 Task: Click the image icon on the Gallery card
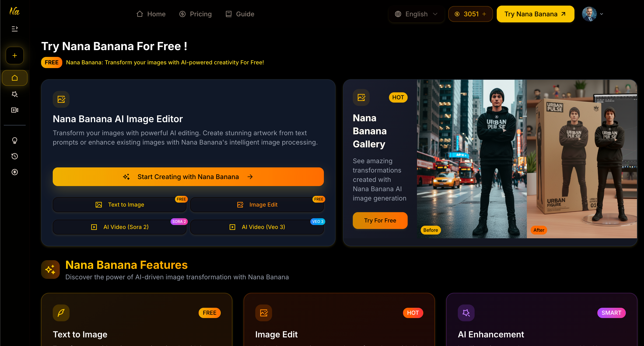361,98
